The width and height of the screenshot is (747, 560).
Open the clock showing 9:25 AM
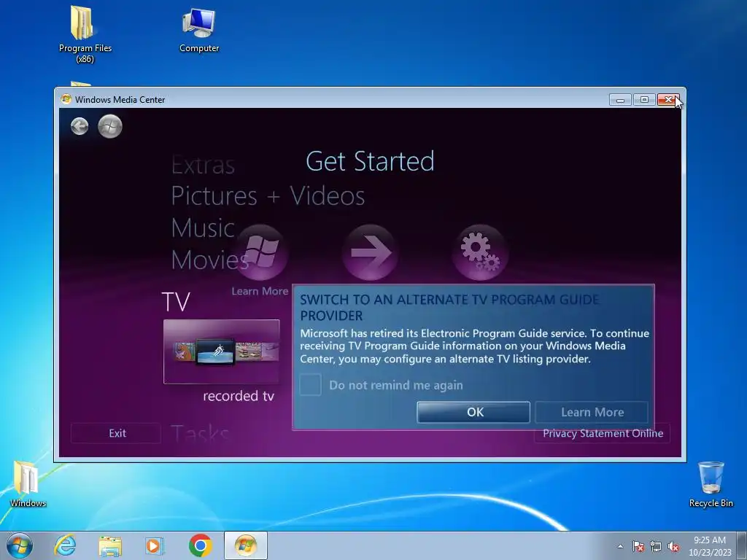click(709, 546)
